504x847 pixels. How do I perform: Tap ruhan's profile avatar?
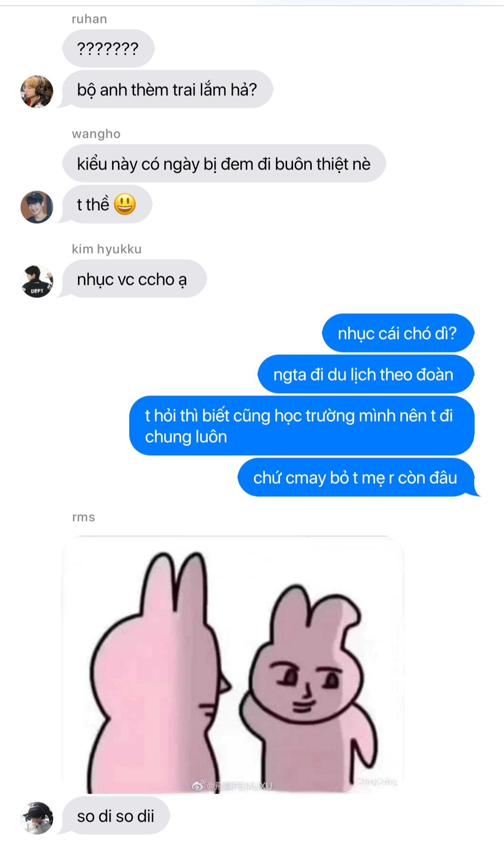pyautogui.click(x=37, y=92)
